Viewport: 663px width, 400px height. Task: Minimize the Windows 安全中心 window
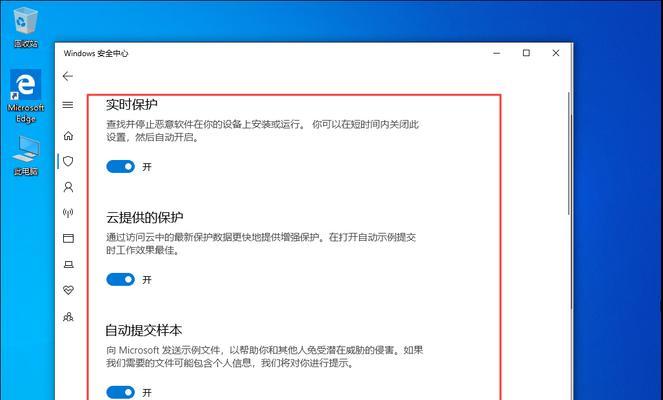[x=497, y=53]
